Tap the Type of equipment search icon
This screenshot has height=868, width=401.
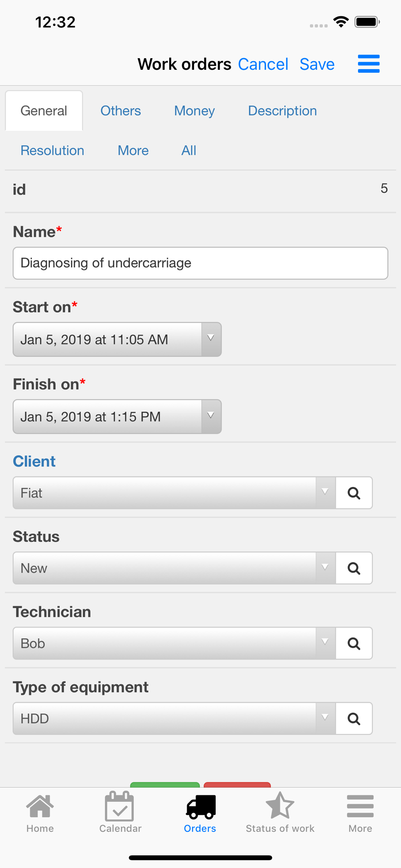tap(354, 719)
